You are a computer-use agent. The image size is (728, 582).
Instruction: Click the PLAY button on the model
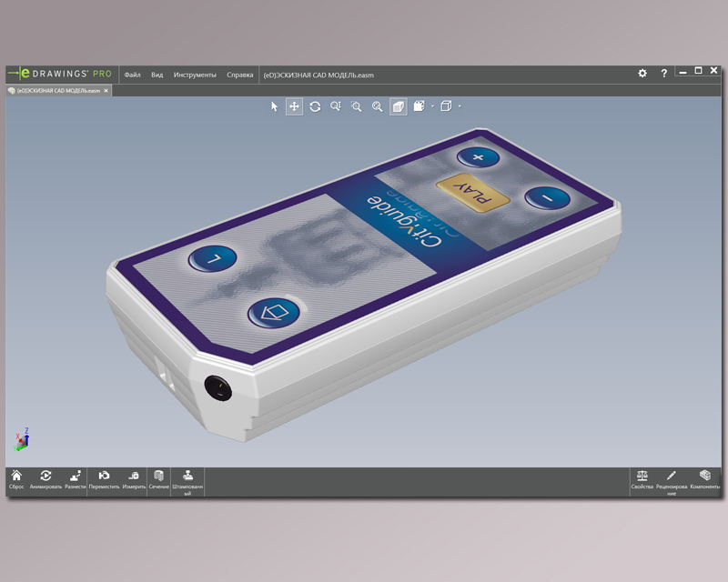(x=473, y=193)
